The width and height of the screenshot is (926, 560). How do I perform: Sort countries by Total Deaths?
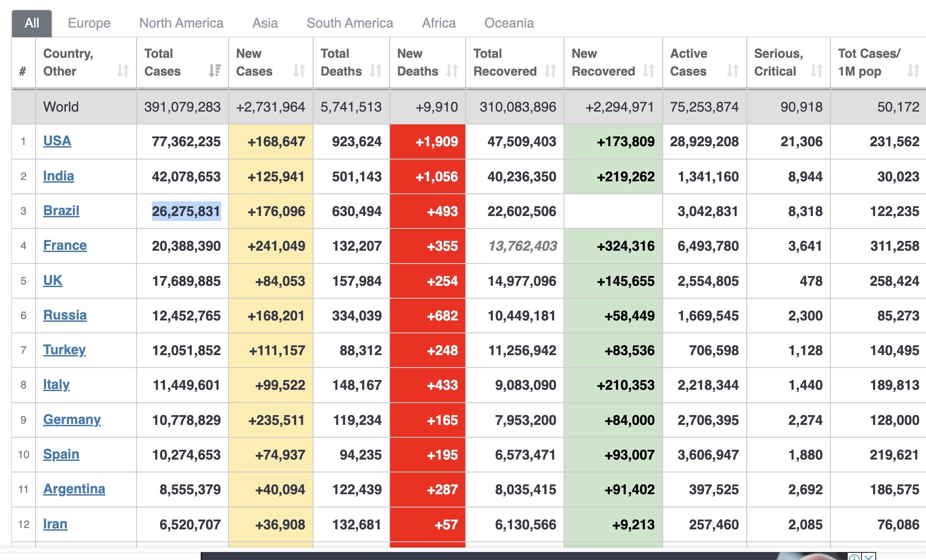376,70
